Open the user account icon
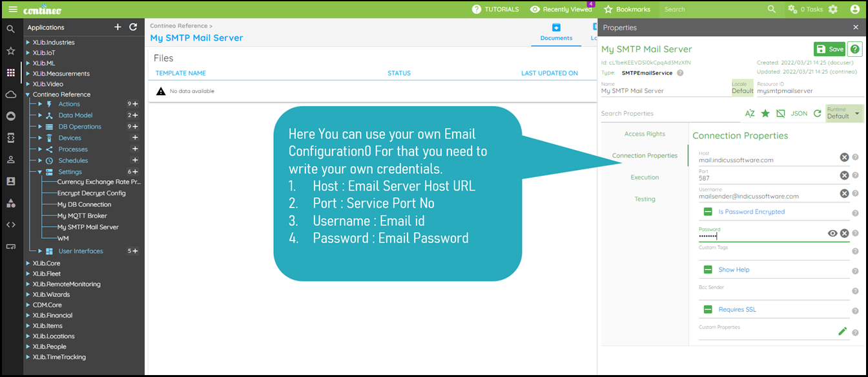This screenshot has width=868, height=377. click(x=855, y=9)
